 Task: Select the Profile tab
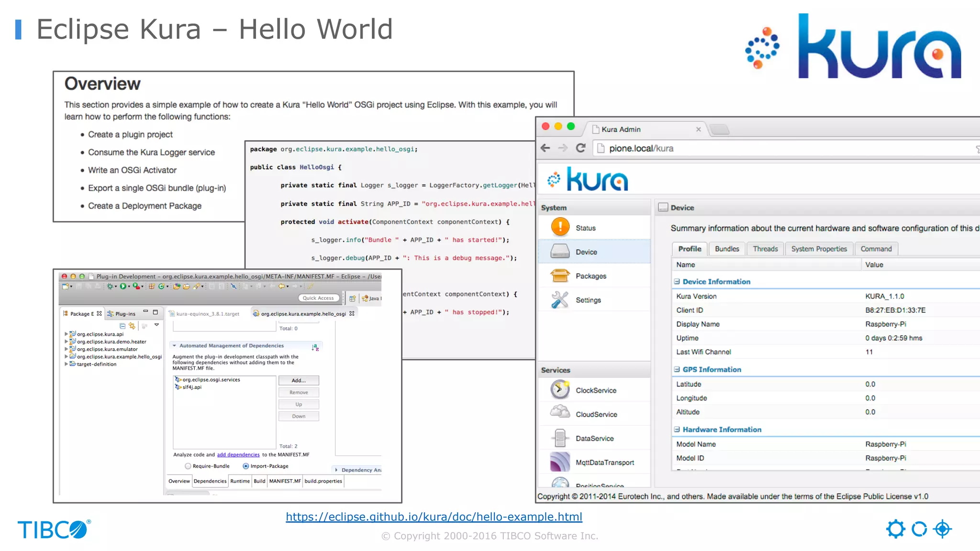point(690,249)
